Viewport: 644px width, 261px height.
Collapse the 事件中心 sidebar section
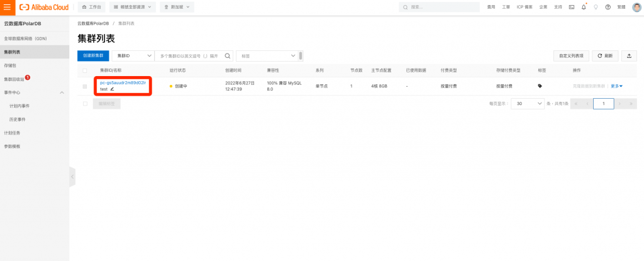(62, 92)
